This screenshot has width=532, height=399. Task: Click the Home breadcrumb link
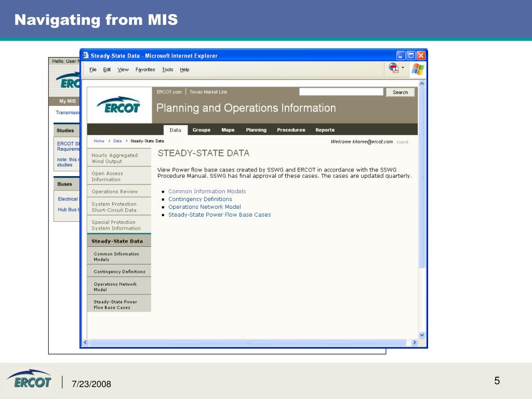click(x=99, y=141)
